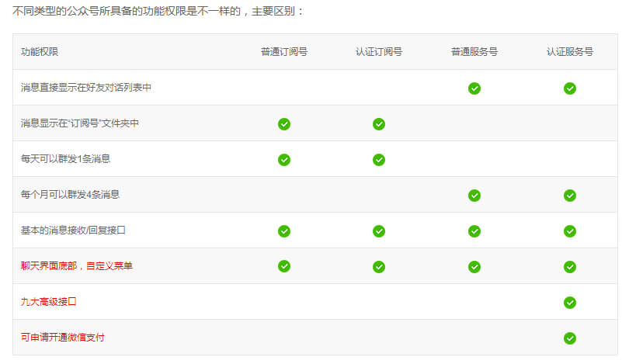Viewport: 629px width, 364px height.
Task: Click the red 聊天界面底部，自定义菜单 label
Action: 77,265
